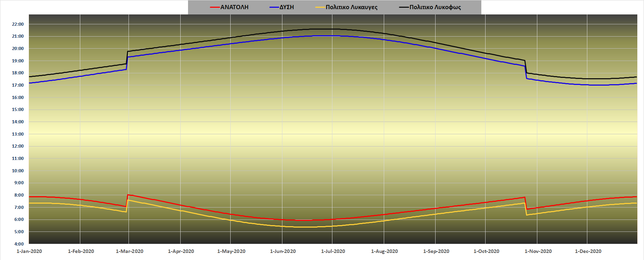The image size is (644, 260).
Task: Click the black marker beside Πολιτικο Λυκοφως
Action: 404,7
